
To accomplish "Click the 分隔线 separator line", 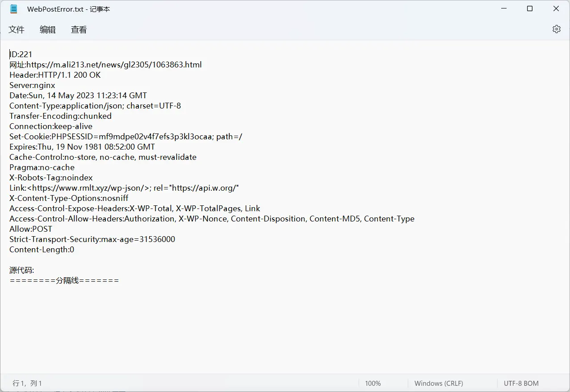I will tap(64, 280).
